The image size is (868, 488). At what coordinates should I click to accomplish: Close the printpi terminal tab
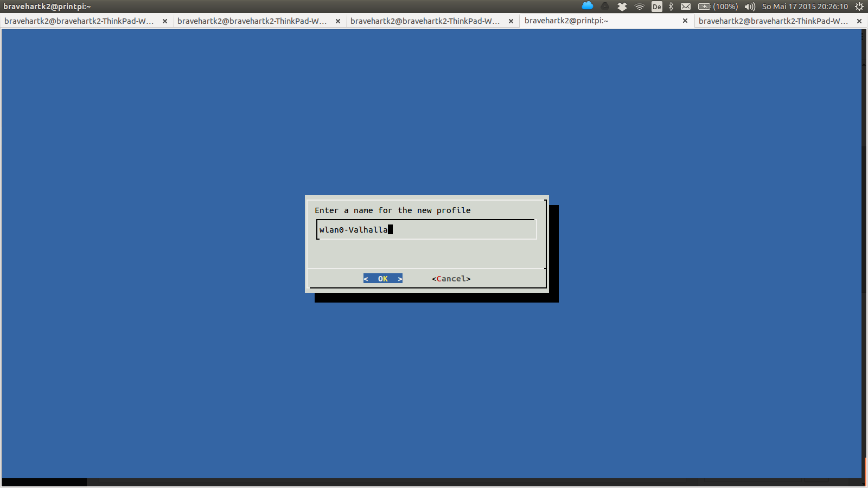pos(685,21)
